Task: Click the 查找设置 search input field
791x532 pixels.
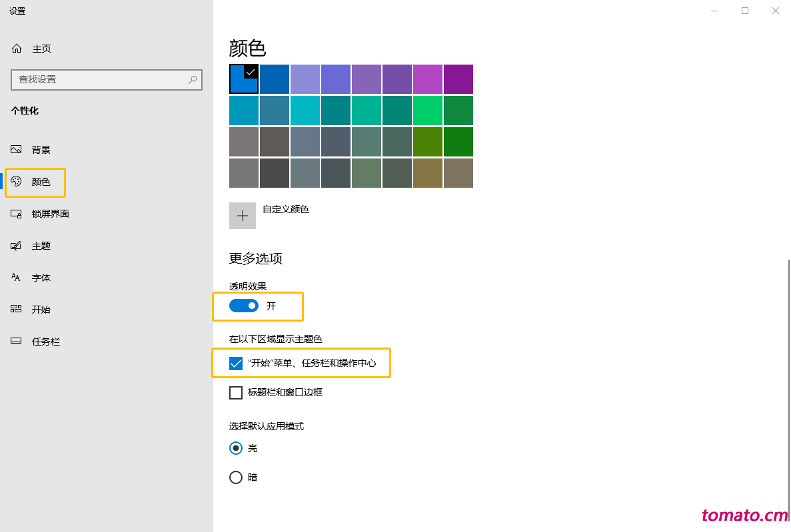Action: tap(107, 80)
